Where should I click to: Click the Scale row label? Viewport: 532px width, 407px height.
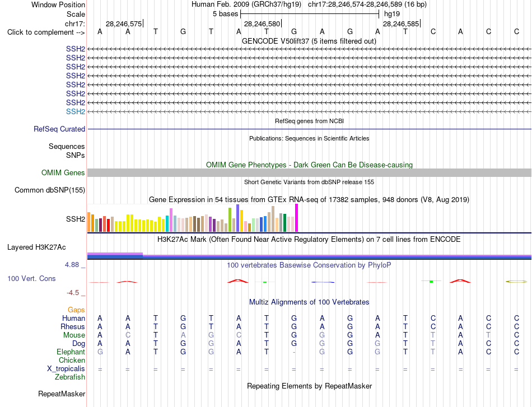[x=76, y=14]
